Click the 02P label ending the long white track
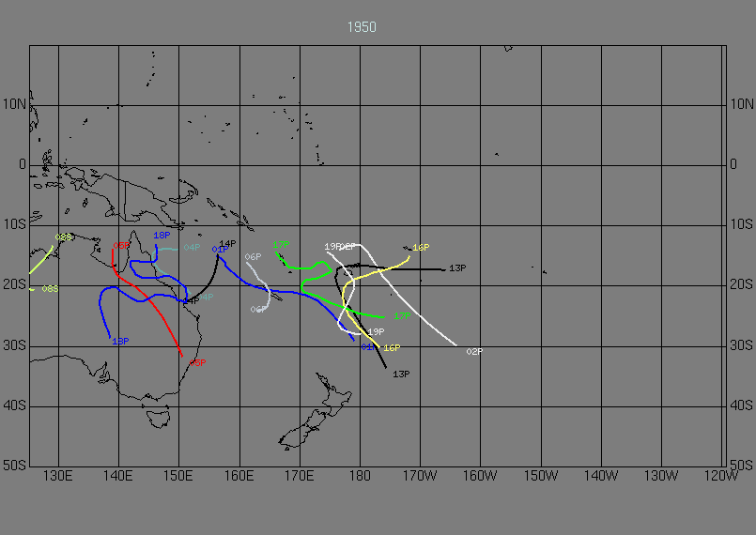This screenshot has height=535, width=756. tap(474, 352)
